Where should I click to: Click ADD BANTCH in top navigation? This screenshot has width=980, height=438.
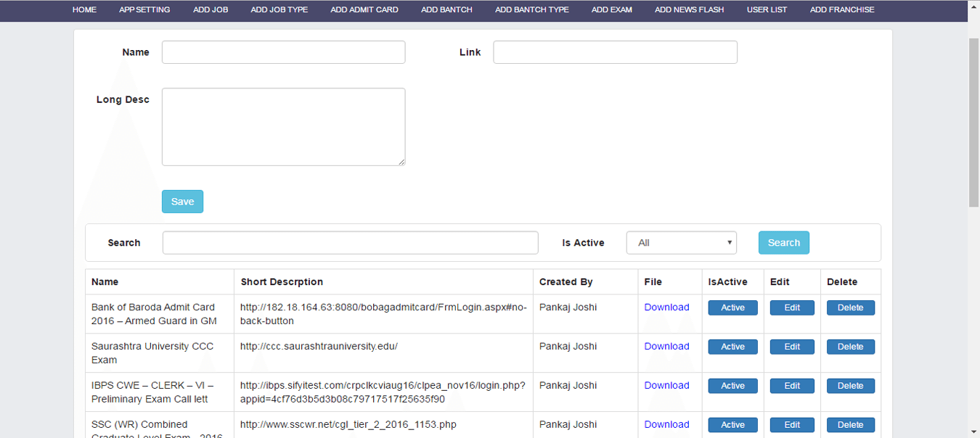click(446, 9)
